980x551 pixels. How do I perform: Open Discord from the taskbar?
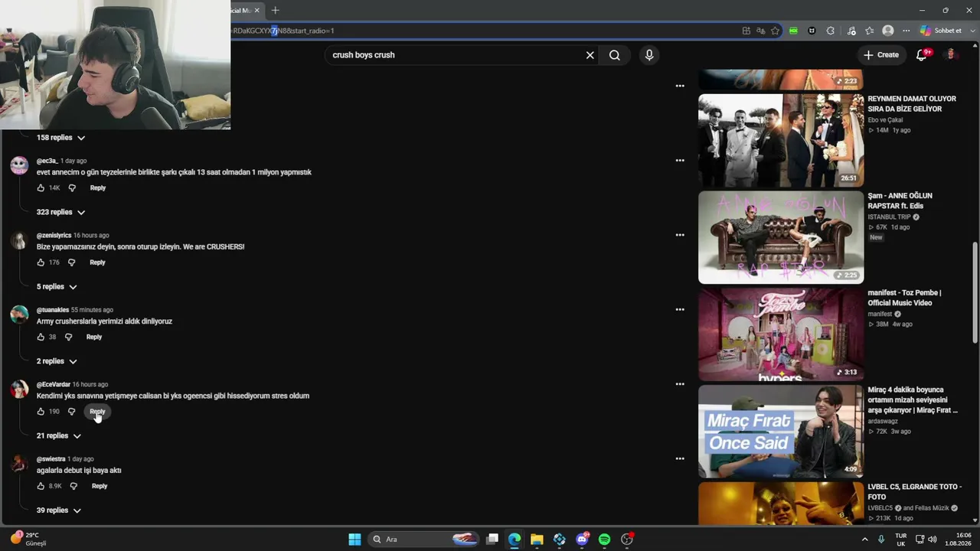coord(582,540)
